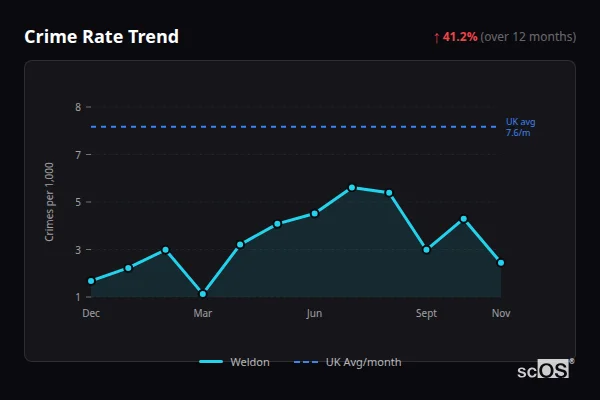Click the '8' y-axis tick label
The image size is (600, 400).
[78, 107]
